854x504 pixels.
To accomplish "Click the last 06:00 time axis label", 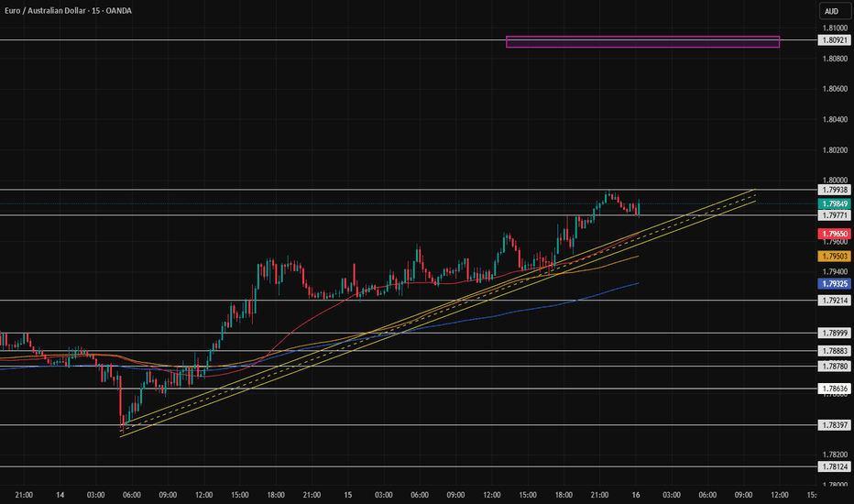I will pos(707,495).
